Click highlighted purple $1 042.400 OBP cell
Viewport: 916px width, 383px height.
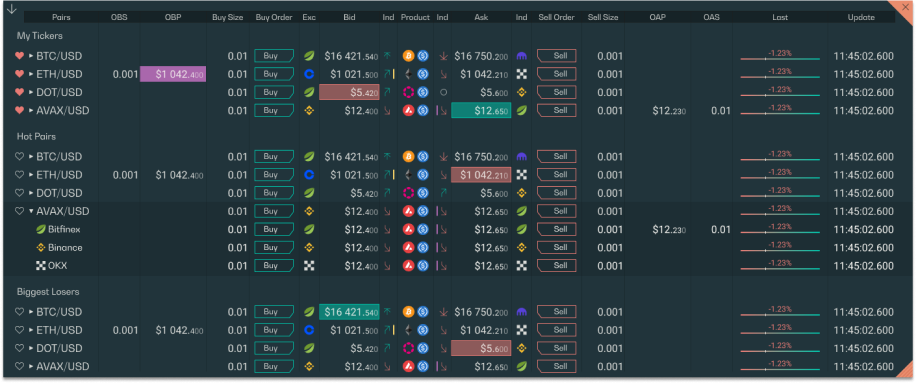coord(173,75)
